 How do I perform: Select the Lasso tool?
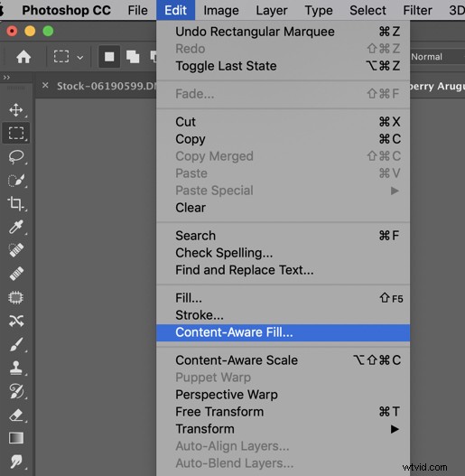coord(15,156)
